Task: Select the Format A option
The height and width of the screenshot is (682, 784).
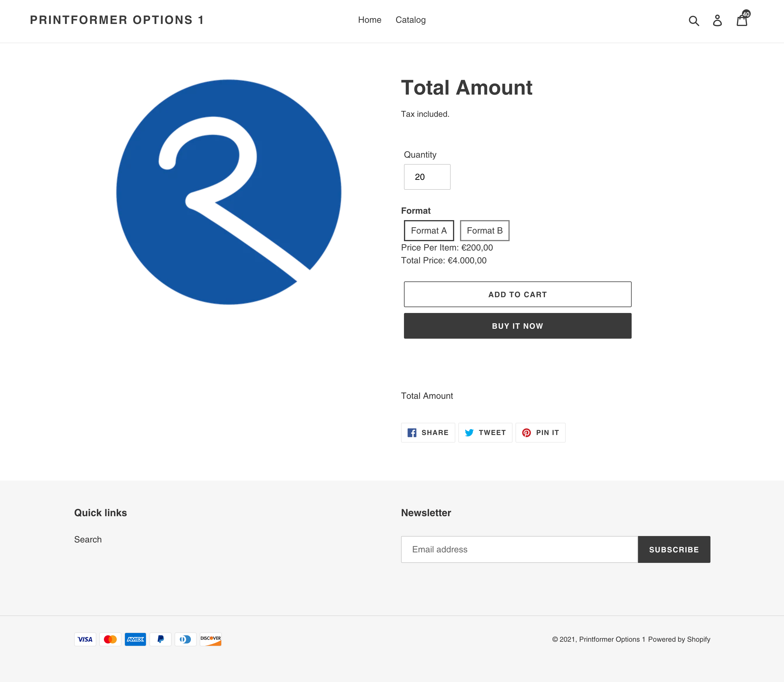Action: tap(429, 231)
